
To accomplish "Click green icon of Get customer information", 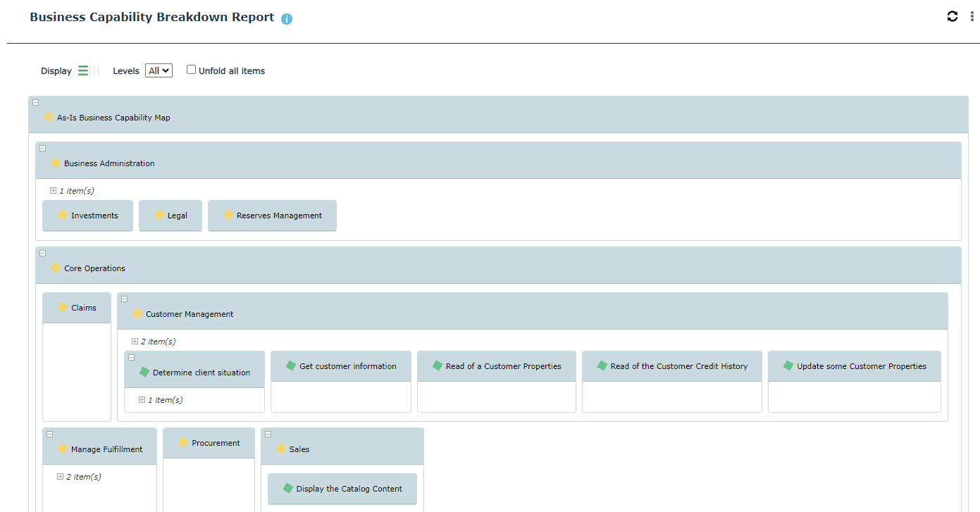I will (290, 366).
